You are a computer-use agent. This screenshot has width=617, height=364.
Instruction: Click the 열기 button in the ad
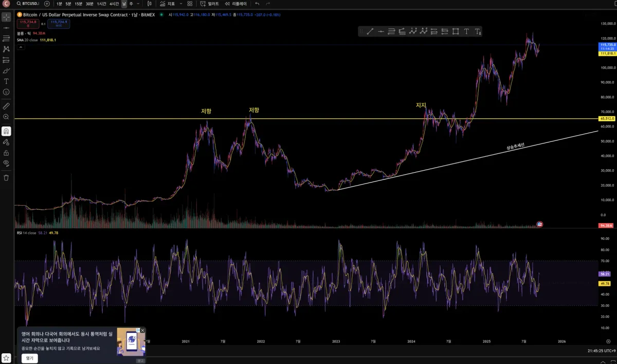[30, 358]
